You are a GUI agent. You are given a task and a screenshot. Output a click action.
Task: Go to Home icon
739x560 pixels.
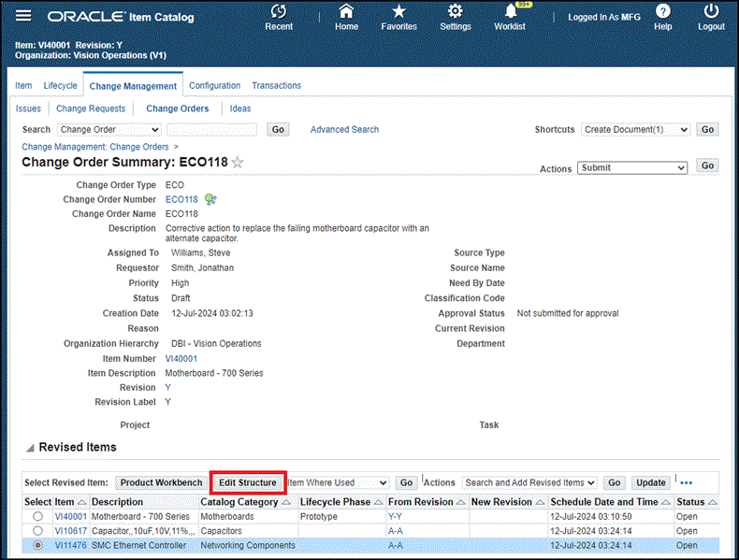point(346,11)
